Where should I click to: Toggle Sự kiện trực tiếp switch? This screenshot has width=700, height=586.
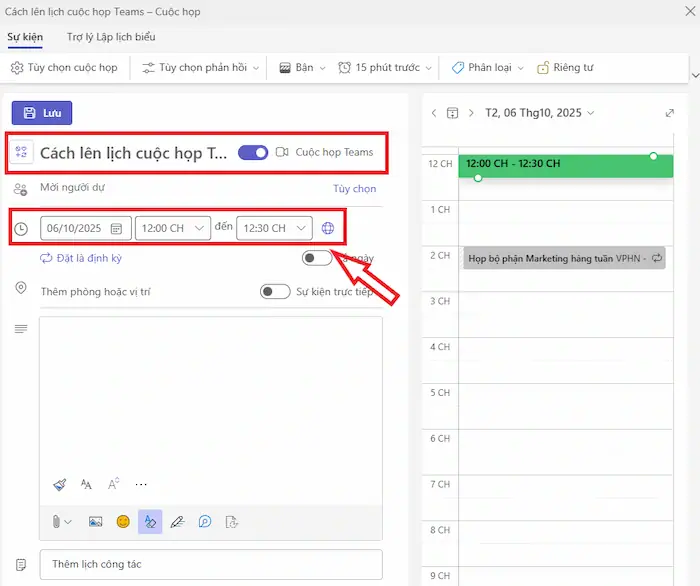(x=275, y=292)
